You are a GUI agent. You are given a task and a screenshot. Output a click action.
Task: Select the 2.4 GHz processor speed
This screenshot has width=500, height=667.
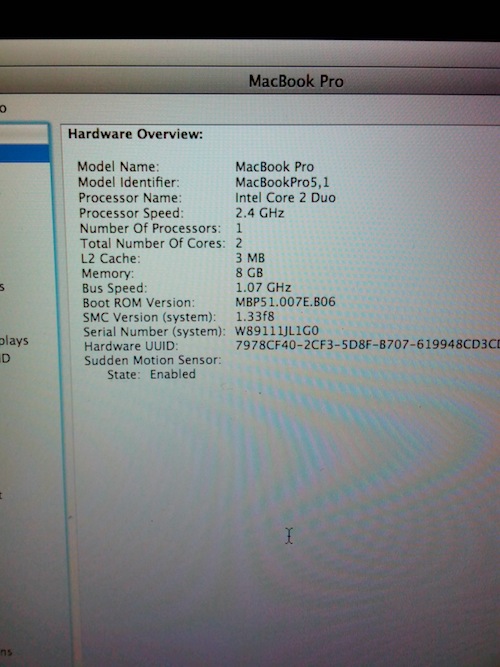click(260, 213)
